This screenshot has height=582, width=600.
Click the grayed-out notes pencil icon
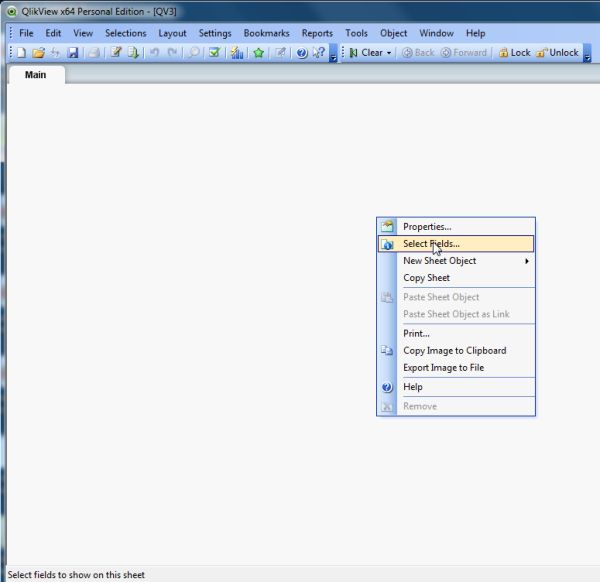[x=280, y=52]
